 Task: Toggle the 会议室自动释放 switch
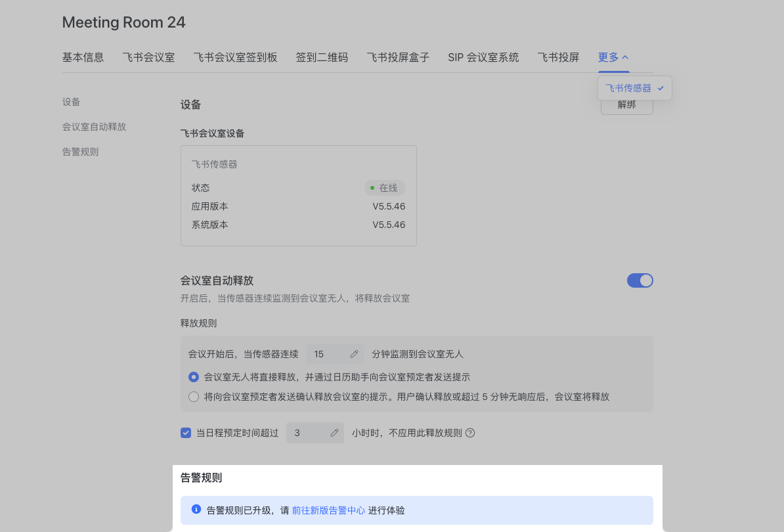pyautogui.click(x=640, y=280)
